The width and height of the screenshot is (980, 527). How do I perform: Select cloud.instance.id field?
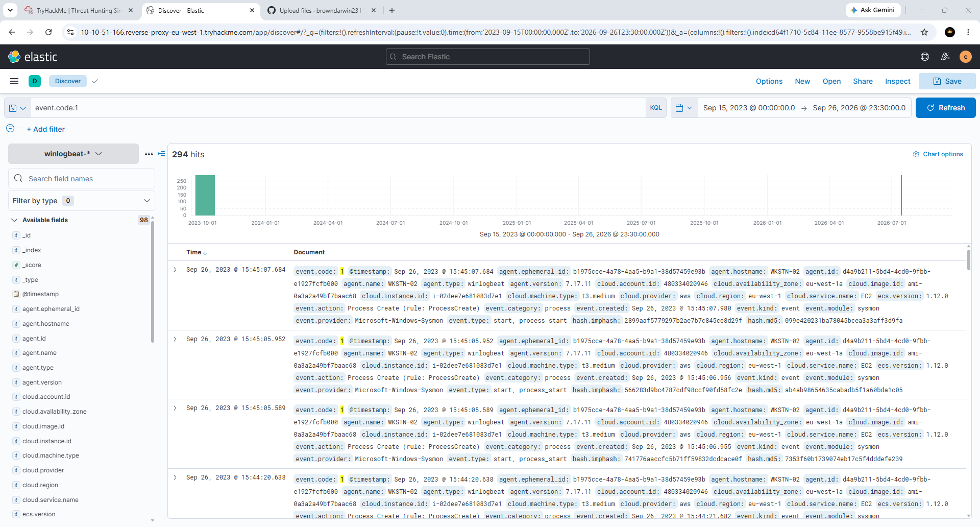47,441
